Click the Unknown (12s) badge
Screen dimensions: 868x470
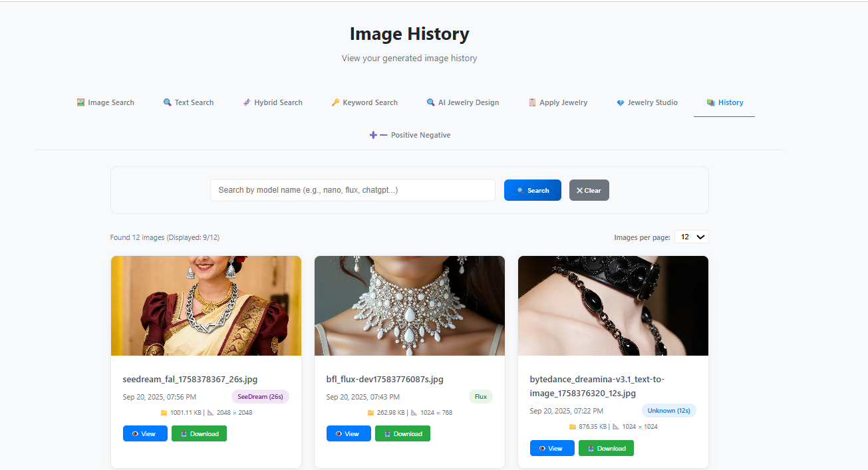pyautogui.click(x=668, y=410)
